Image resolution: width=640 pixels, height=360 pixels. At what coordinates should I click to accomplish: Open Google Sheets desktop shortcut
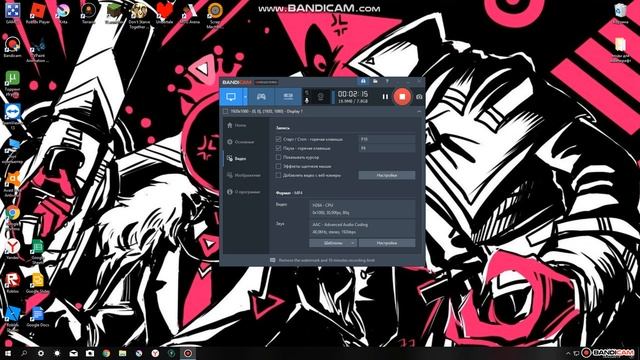coord(38,251)
